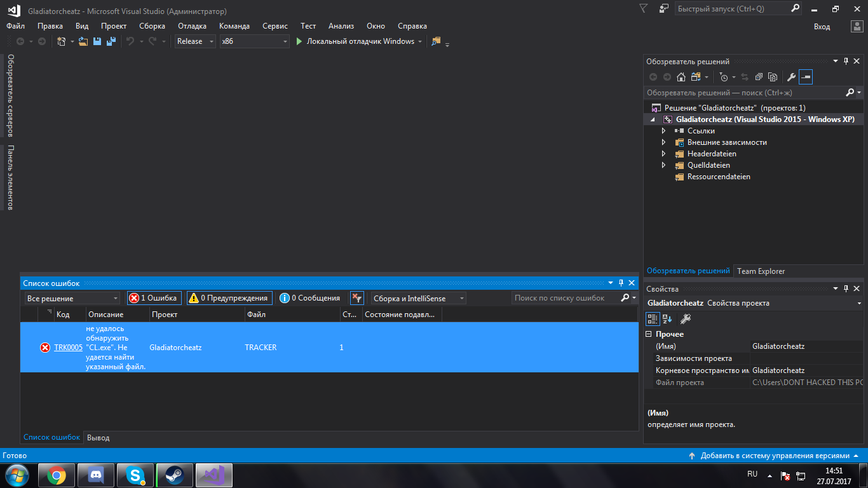868x488 pixels.
Task: Click the clear filters icon in error list
Action: pyautogui.click(x=357, y=298)
